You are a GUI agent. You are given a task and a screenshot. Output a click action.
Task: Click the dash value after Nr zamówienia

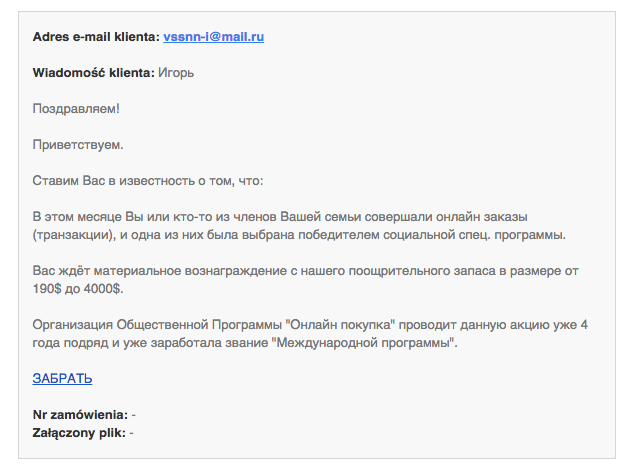[134, 414]
